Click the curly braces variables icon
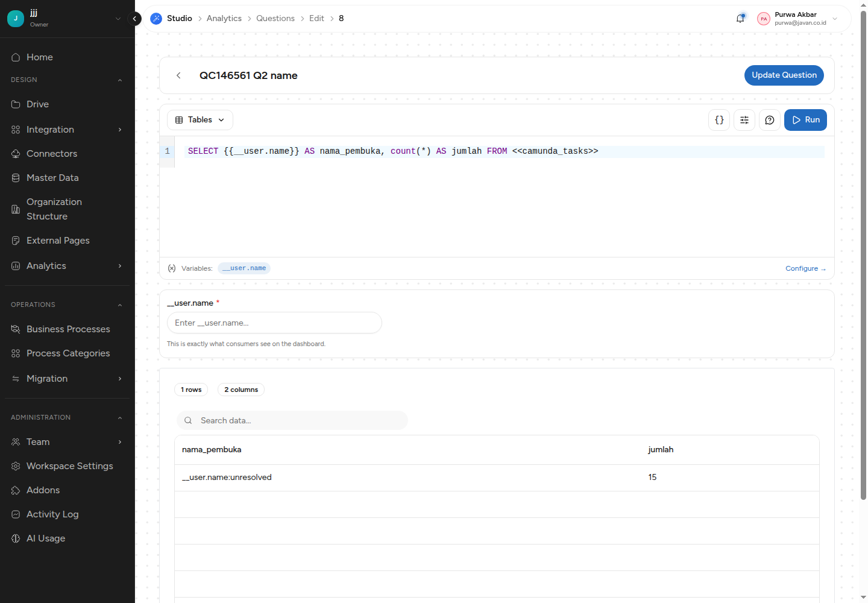This screenshot has width=868, height=603. 719,120
